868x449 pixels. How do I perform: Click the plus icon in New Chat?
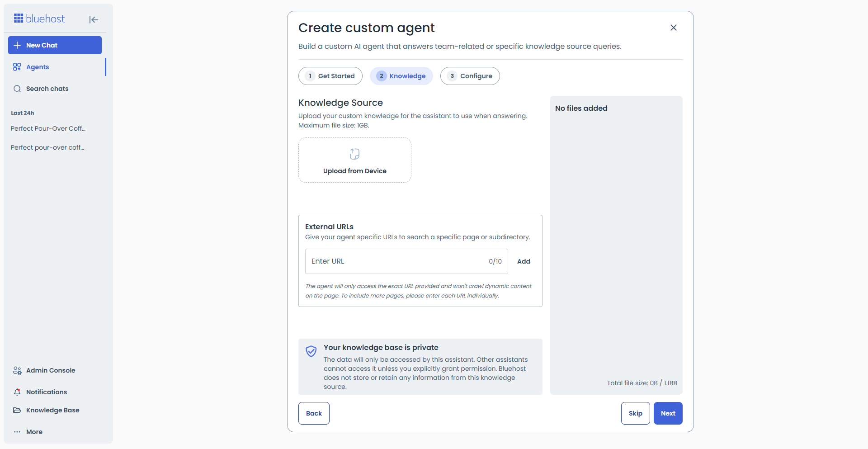(17, 45)
